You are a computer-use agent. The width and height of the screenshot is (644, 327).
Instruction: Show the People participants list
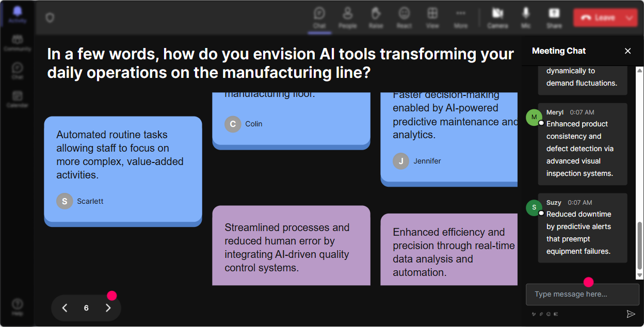[x=348, y=18]
